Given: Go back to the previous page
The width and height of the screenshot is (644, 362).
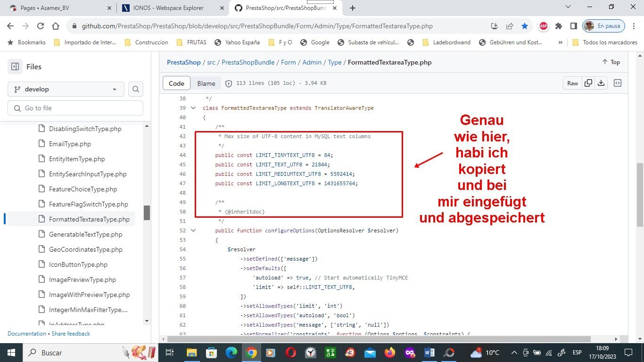Looking at the screenshot, I should 11,26.
